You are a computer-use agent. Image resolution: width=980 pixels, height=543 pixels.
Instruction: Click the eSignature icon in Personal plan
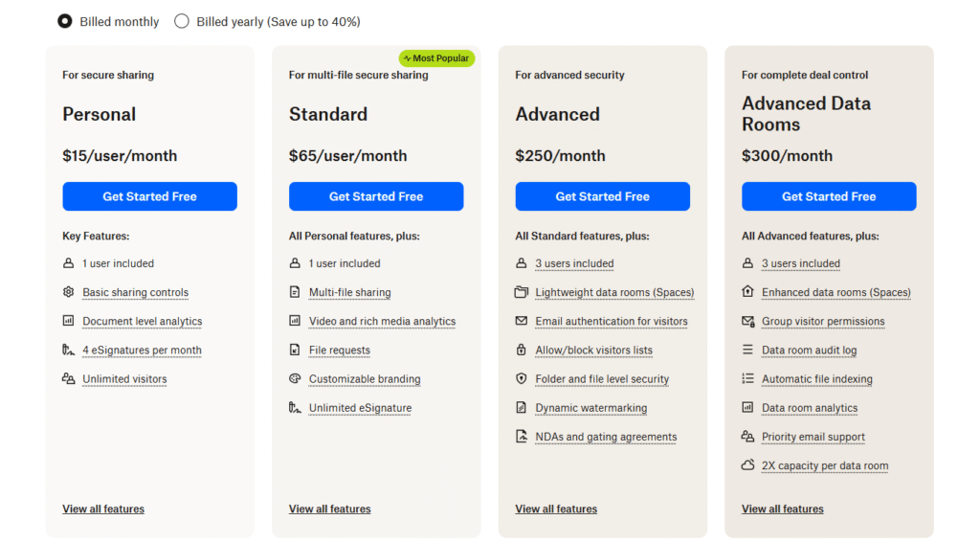[x=68, y=351]
